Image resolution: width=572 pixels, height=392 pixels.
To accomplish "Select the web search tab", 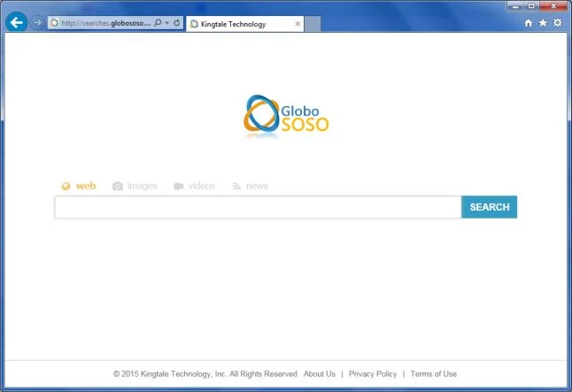I will pos(79,186).
